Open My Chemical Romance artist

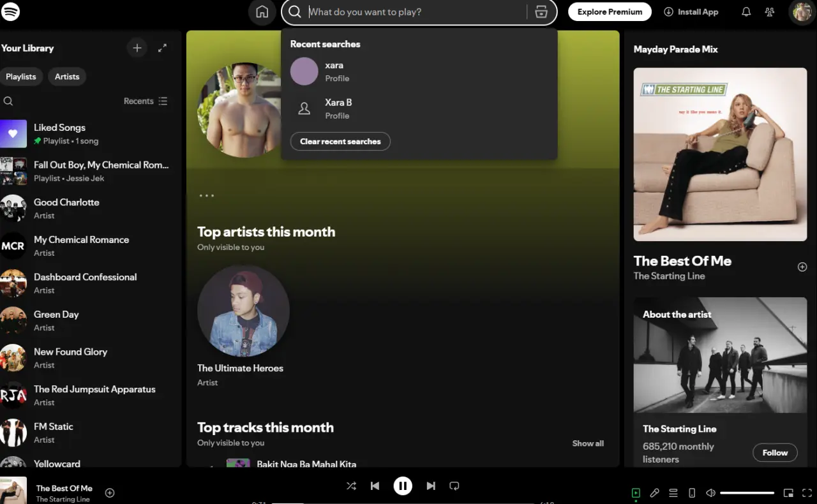click(89, 246)
